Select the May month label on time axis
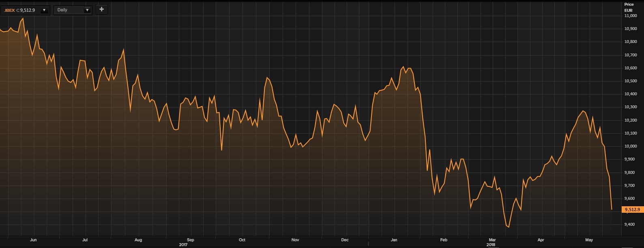The image size is (644, 248). [589, 240]
